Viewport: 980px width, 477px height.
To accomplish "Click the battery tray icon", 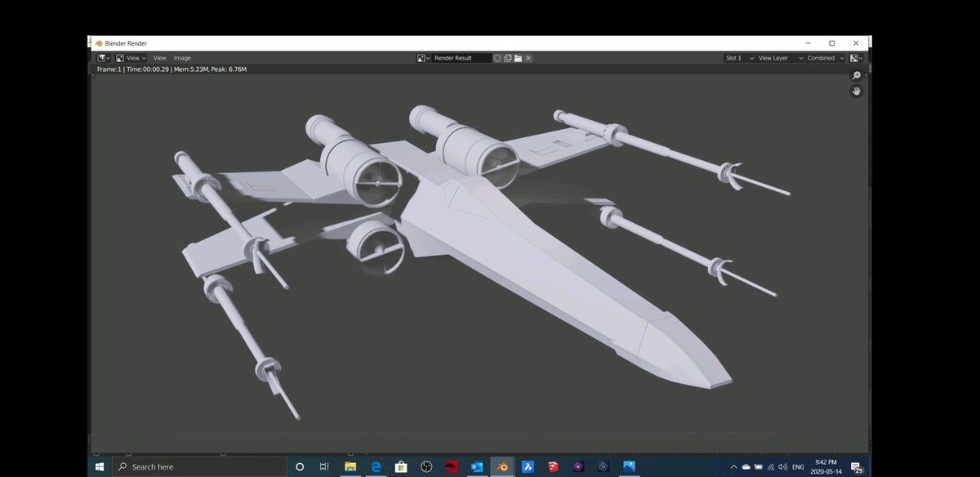I will (x=758, y=466).
